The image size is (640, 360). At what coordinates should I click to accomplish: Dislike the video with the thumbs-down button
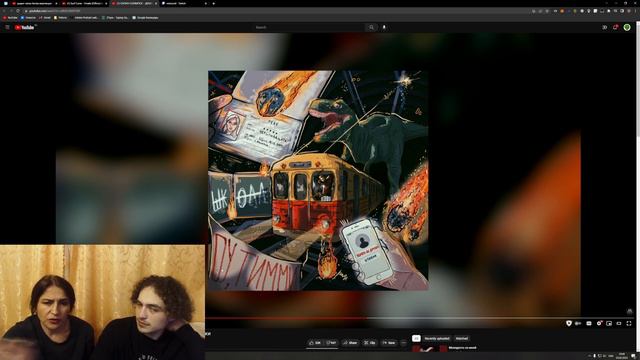pyautogui.click(x=331, y=343)
